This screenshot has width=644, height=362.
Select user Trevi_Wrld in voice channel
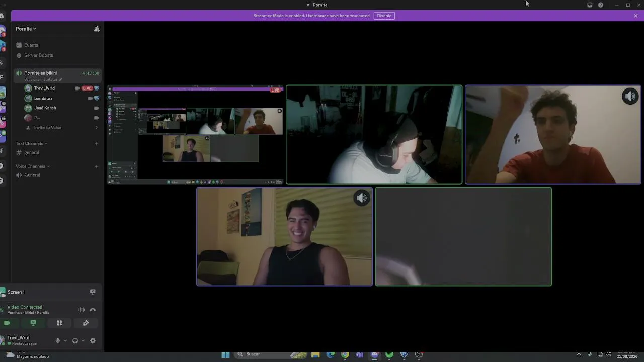[x=62, y=88]
